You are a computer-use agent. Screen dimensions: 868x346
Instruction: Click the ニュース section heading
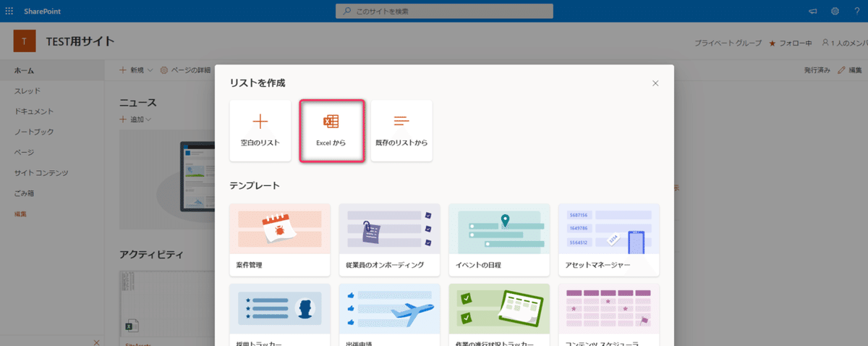pyautogui.click(x=138, y=103)
